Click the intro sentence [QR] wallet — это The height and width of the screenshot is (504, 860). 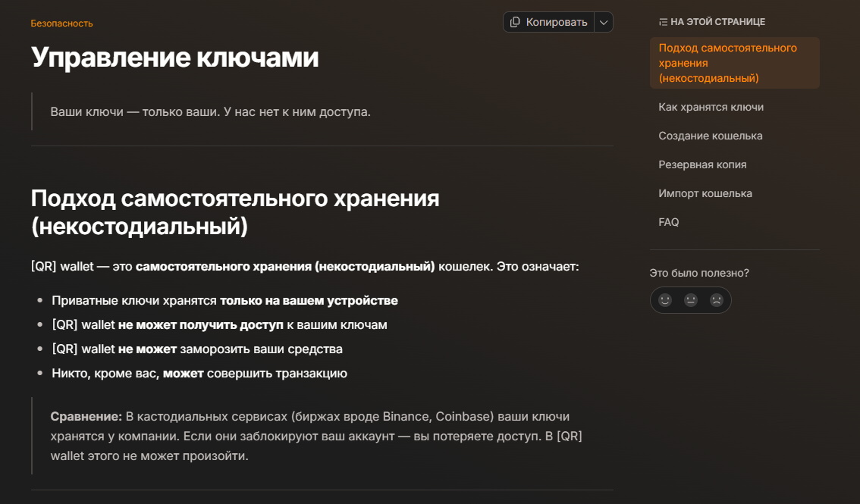click(305, 266)
